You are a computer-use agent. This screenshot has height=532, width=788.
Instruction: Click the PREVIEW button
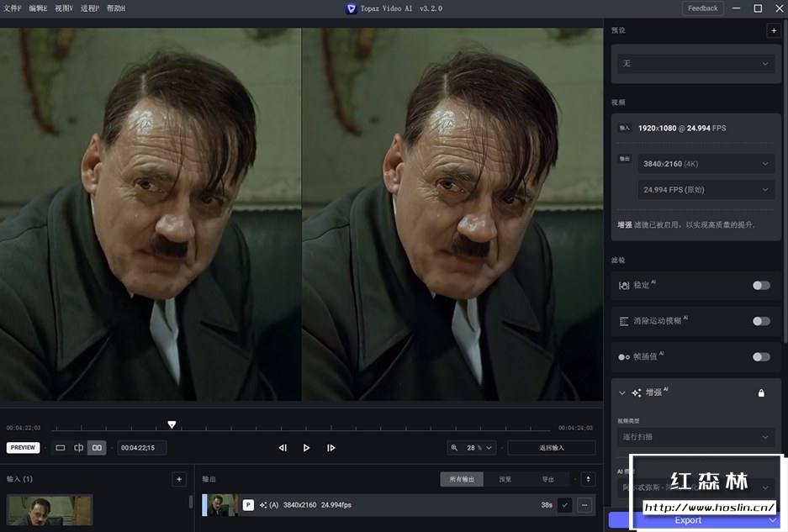tap(23, 448)
